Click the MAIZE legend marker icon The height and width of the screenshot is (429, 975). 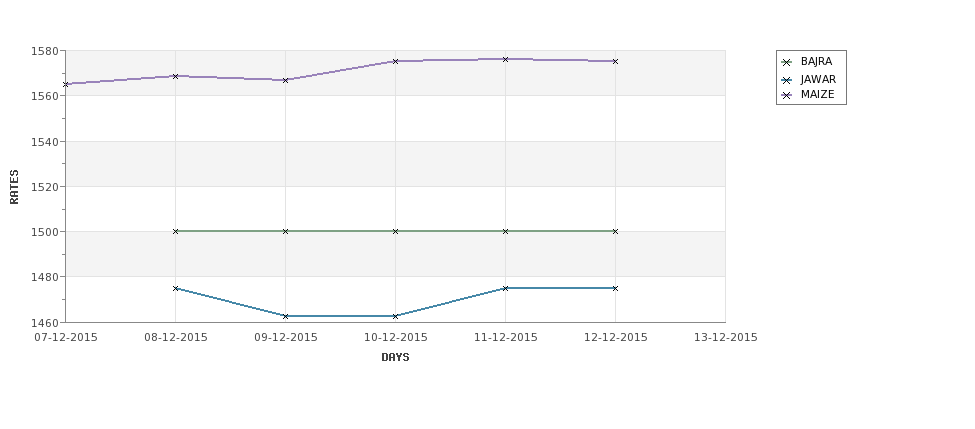click(787, 95)
